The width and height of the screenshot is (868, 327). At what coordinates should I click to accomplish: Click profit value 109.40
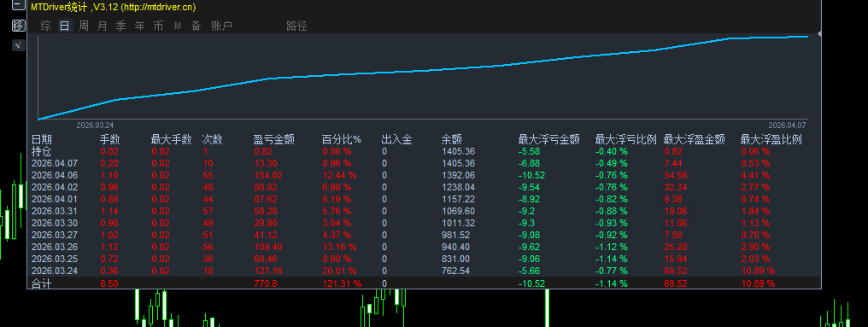tap(268, 247)
